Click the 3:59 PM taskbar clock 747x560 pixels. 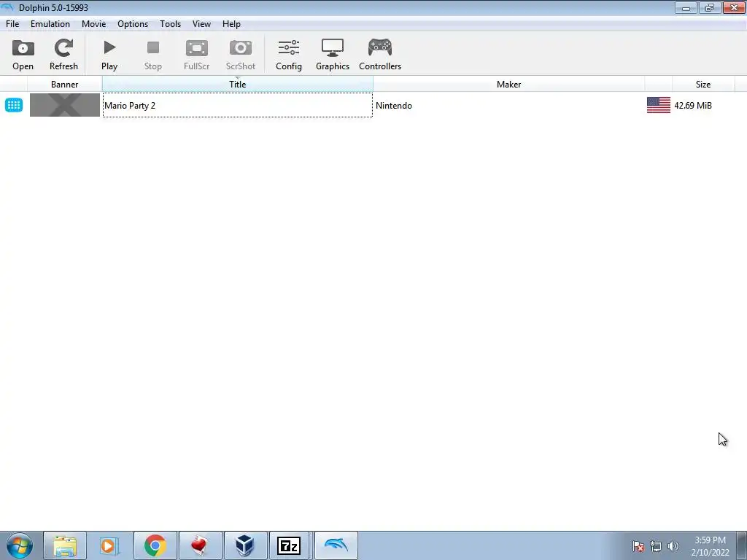(710, 540)
